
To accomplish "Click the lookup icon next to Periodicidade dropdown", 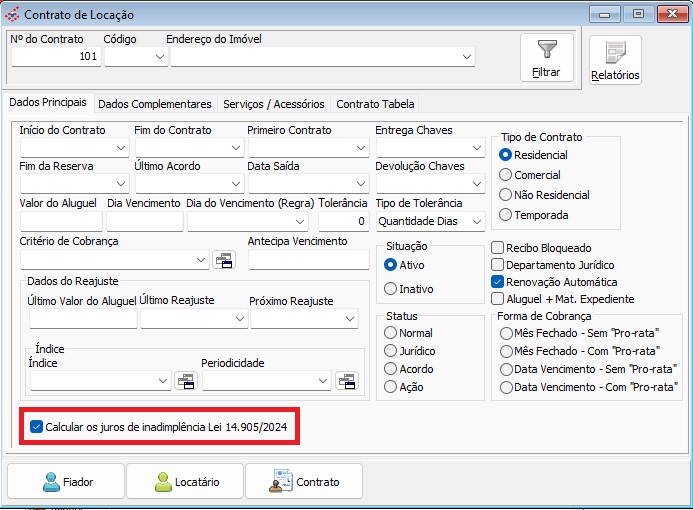I will 345,381.
